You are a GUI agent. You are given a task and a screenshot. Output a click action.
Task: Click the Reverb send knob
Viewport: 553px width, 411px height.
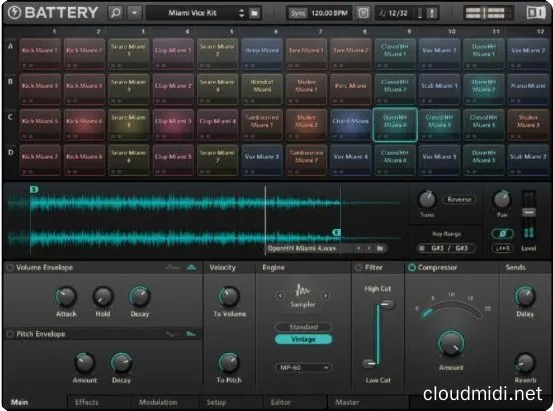(x=525, y=363)
